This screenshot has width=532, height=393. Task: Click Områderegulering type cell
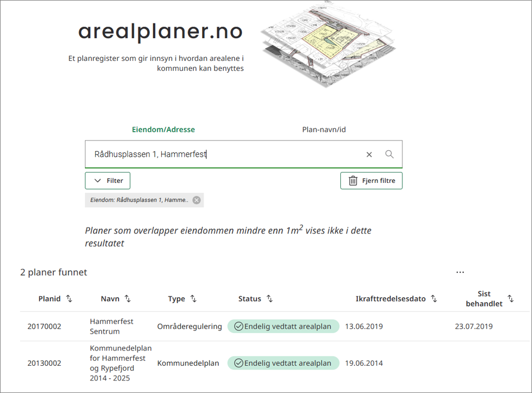coord(189,327)
